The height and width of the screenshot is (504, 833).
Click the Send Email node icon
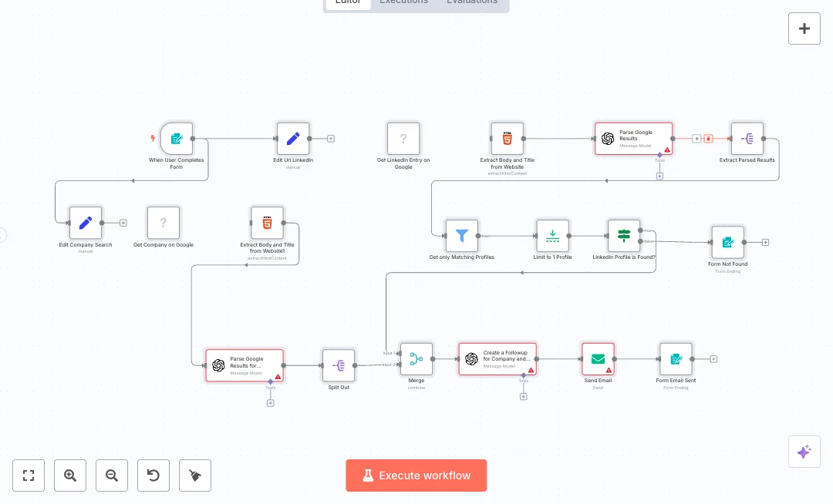click(598, 359)
